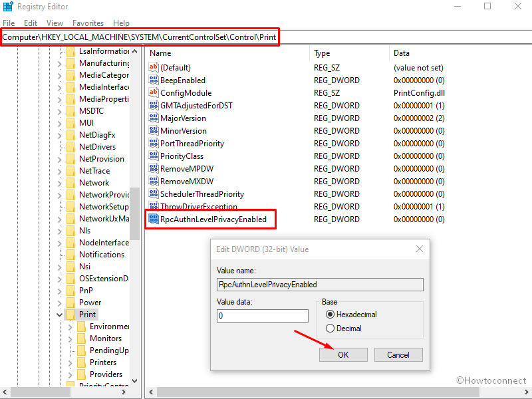Click the PnP folder icon

coord(70,291)
